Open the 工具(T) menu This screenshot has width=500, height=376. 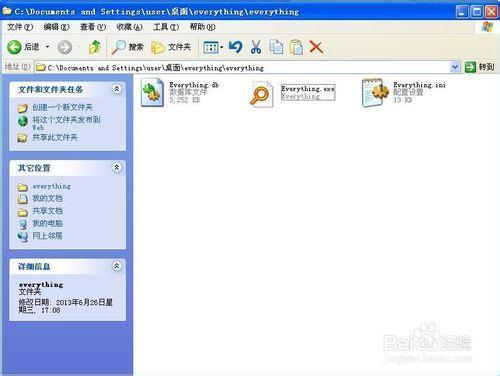coord(166,27)
